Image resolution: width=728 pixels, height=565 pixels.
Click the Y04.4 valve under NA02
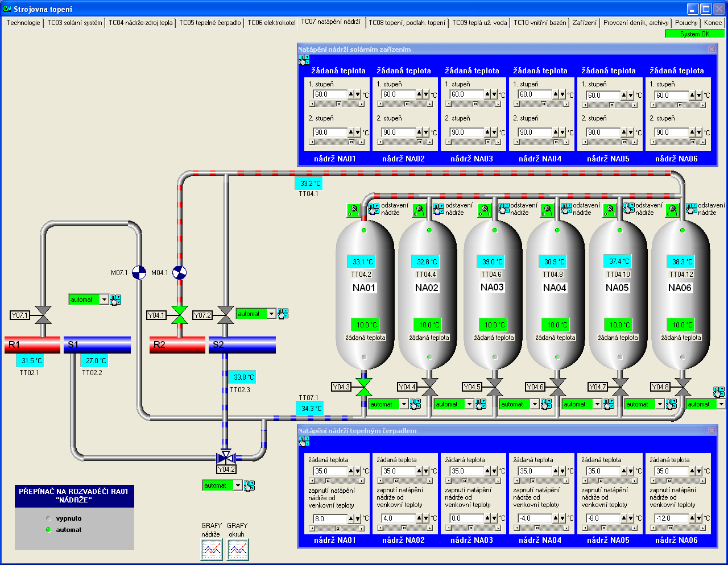(429, 387)
